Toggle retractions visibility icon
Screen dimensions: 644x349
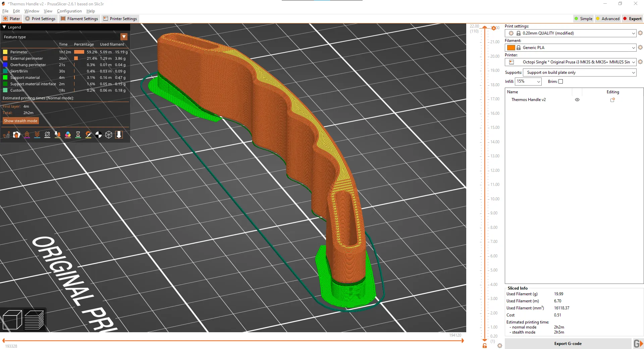(x=27, y=135)
